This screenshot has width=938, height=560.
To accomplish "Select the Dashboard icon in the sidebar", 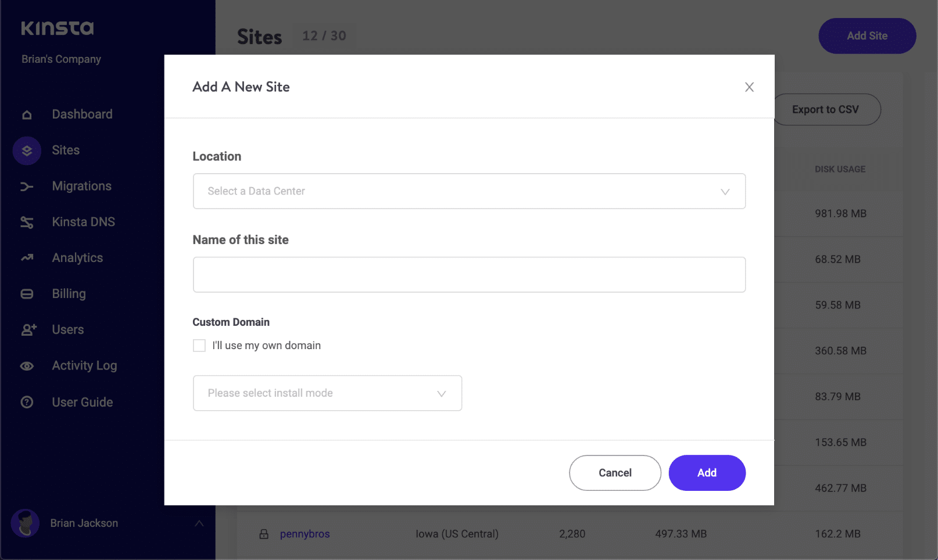I will click(x=27, y=114).
